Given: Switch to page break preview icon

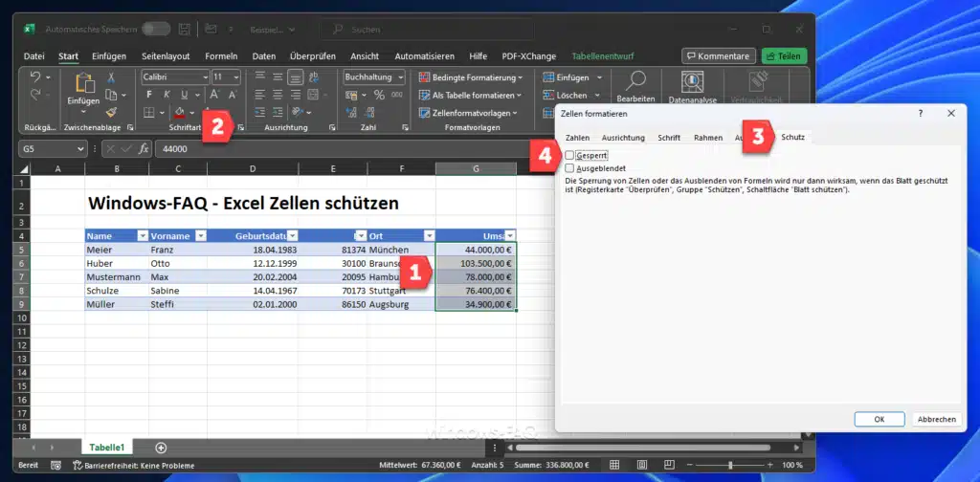Looking at the screenshot, I should click(x=669, y=465).
